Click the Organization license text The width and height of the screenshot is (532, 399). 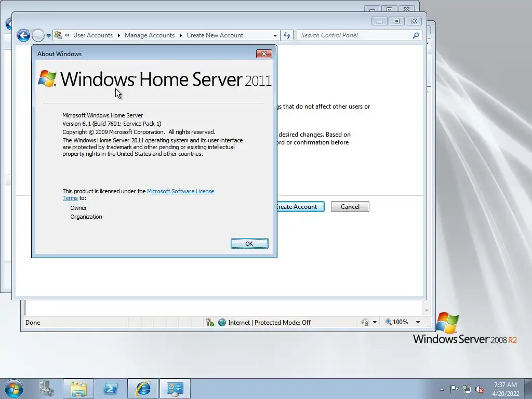click(x=86, y=217)
